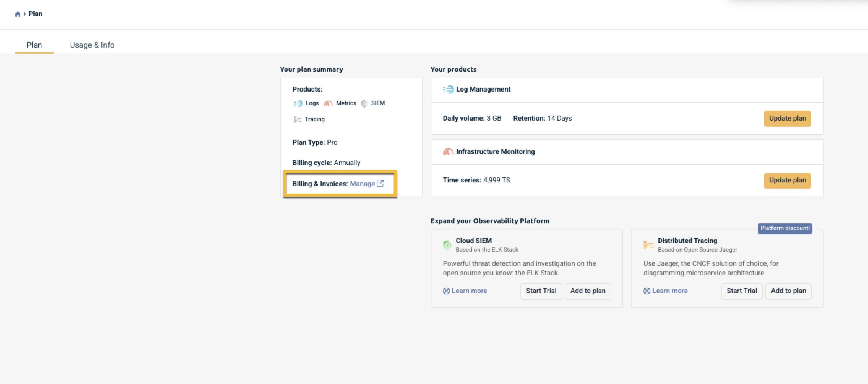This screenshot has width=868, height=384.
Task: Click the Platform discount! badge
Action: click(x=785, y=228)
